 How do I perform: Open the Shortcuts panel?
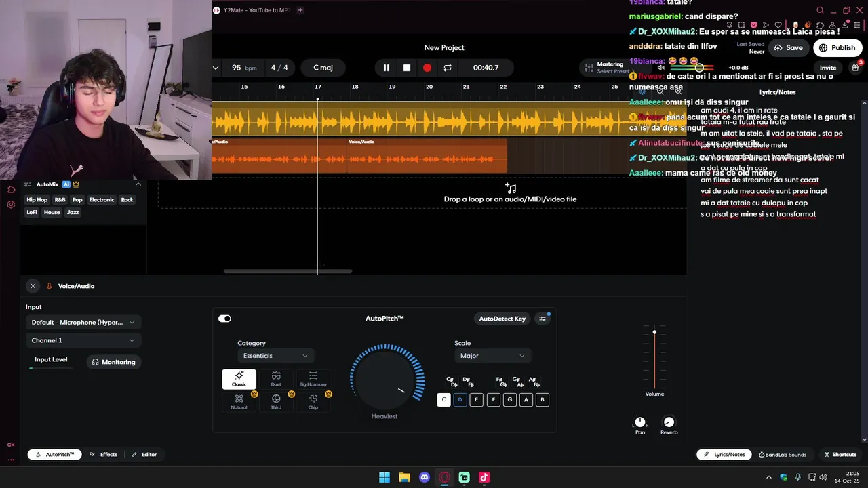[840, 455]
